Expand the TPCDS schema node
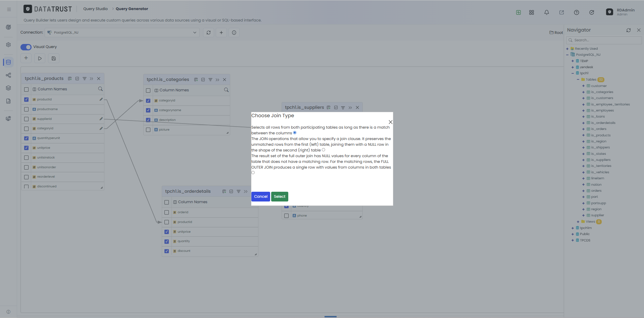This screenshot has height=318, width=644. 573,240
